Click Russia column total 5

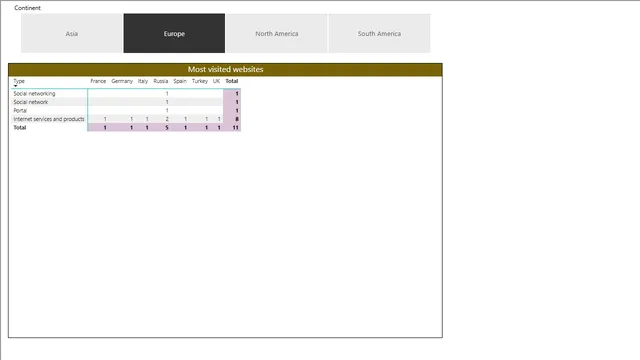point(167,128)
